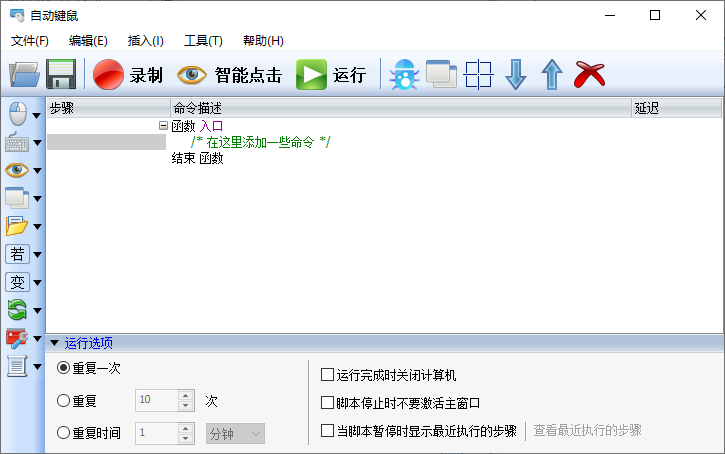Decrease the repeat count spinner
The image size is (725, 454).
[x=185, y=405]
